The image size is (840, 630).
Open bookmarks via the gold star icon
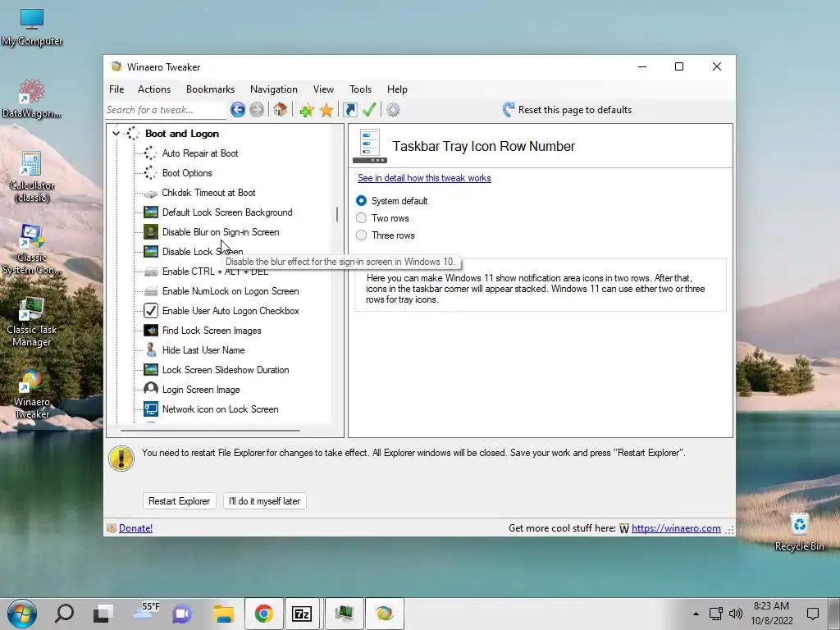click(x=326, y=110)
